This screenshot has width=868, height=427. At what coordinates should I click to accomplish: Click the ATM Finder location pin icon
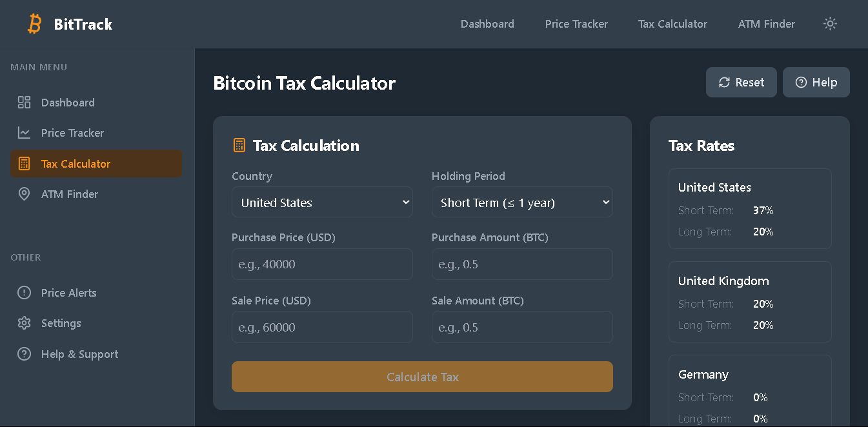(24, 194)
